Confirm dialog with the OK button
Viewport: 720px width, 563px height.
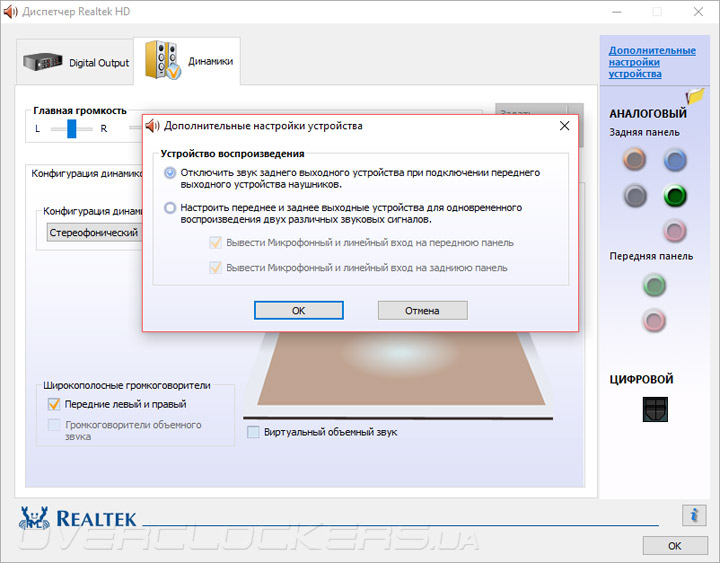point(298,310)
